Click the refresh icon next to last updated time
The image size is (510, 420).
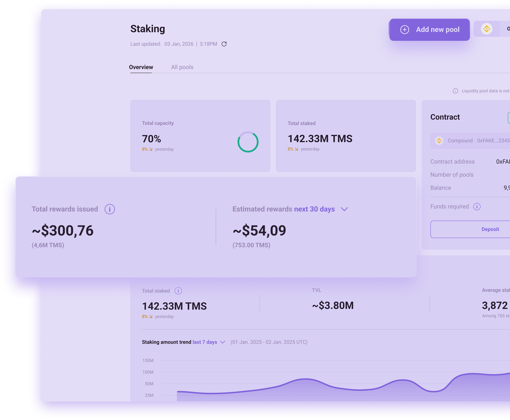(x=224, y=44)
